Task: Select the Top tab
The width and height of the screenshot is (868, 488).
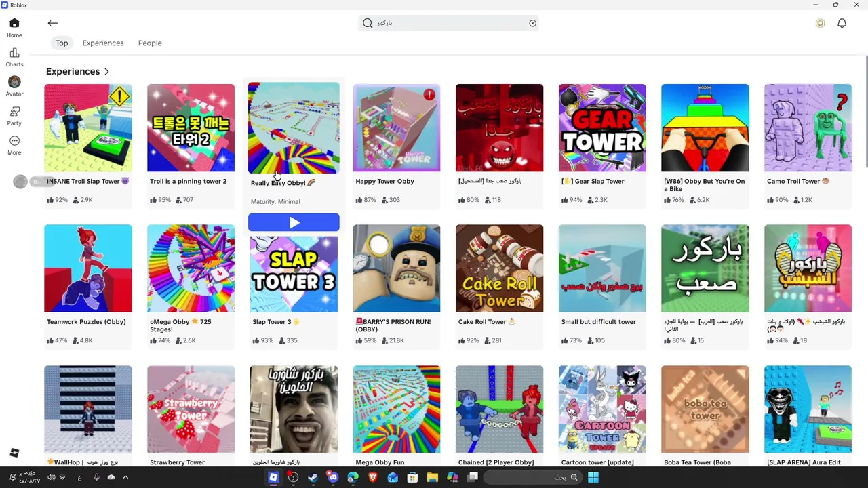Action: [x=62, y=43]
